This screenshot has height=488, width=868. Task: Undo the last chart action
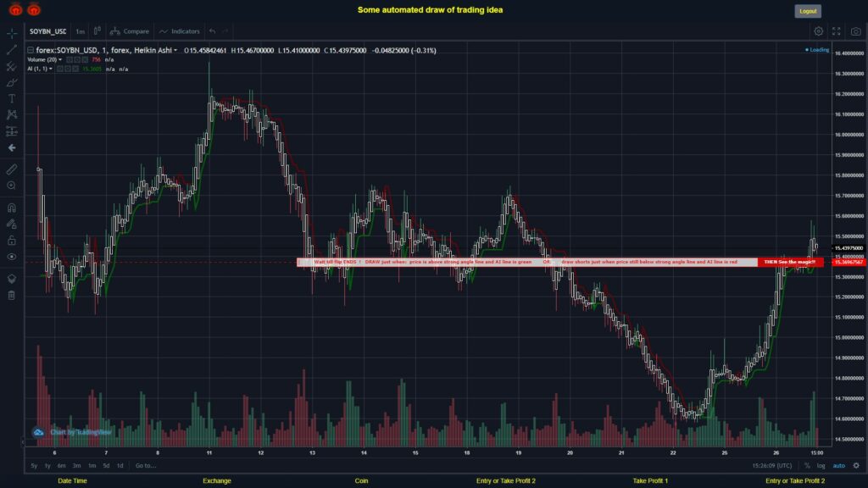[x=213, y=31]
